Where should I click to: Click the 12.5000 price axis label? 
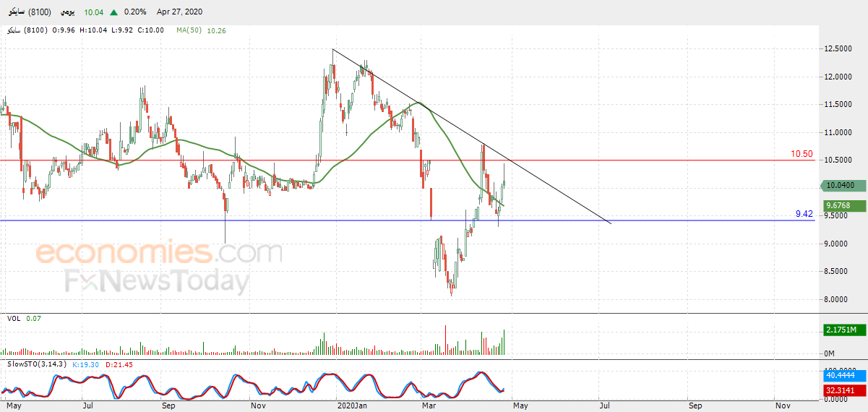coord(837,49)
